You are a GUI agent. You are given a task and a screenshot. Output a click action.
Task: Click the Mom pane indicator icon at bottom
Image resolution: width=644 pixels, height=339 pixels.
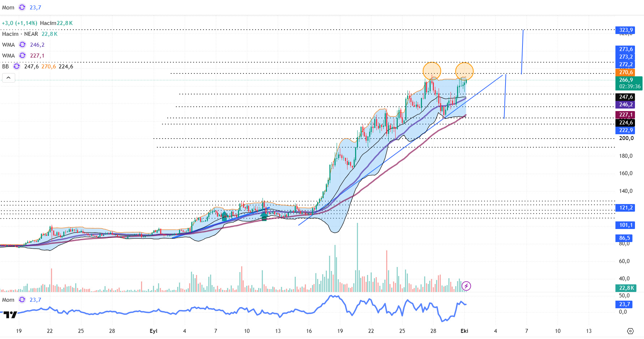pos(22,300)
